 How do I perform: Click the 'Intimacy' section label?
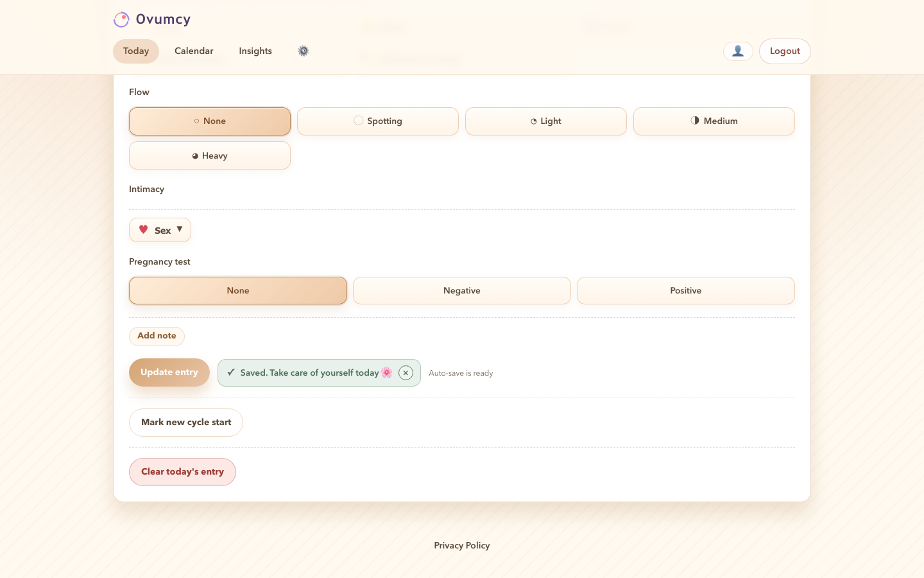(146, 189)
